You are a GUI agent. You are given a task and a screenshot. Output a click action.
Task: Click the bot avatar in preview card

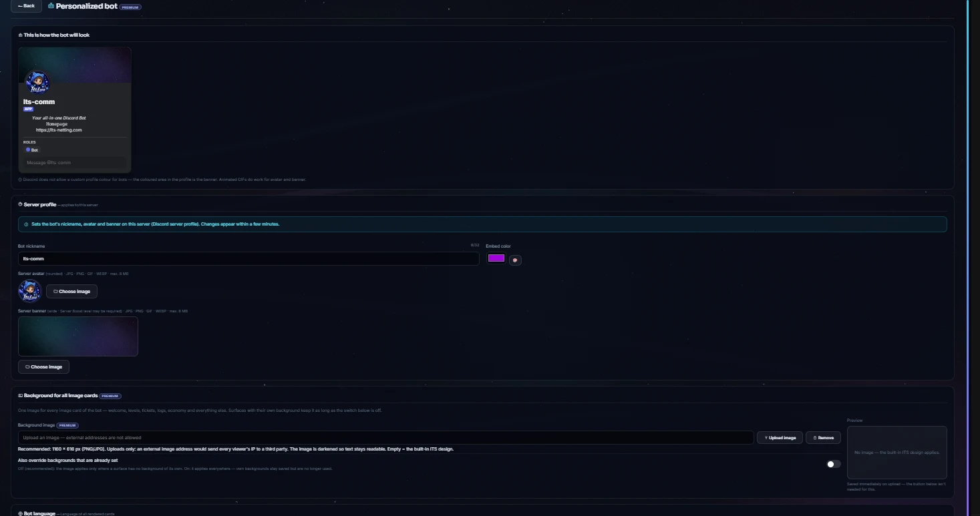click(37, 82)
